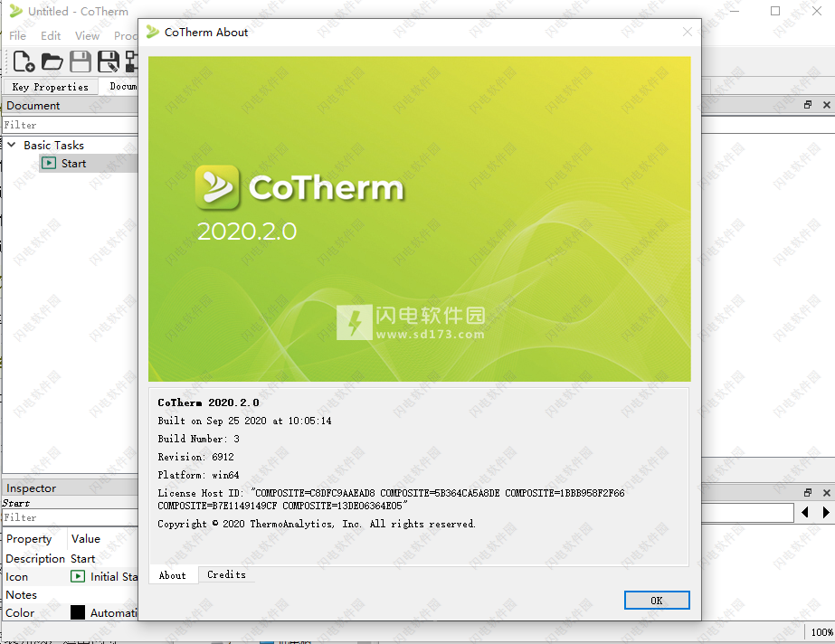The width and height of the screenshot is (835, 644).
Task: Open the View menu
Action: (88, 35)
